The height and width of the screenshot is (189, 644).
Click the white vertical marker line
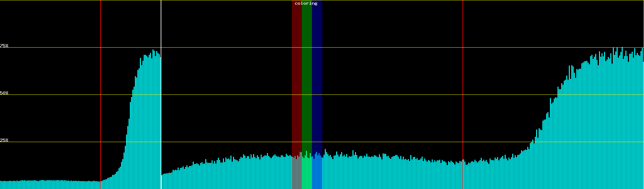tap(161, 94)
